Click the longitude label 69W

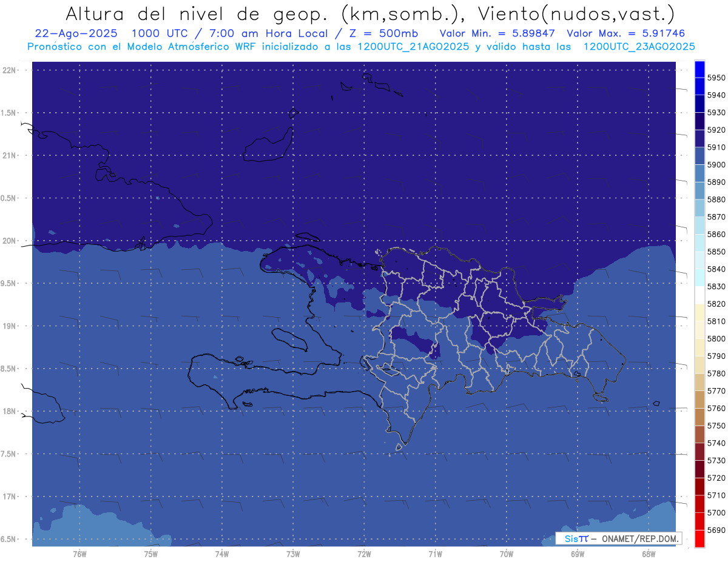tap(578, 554)
